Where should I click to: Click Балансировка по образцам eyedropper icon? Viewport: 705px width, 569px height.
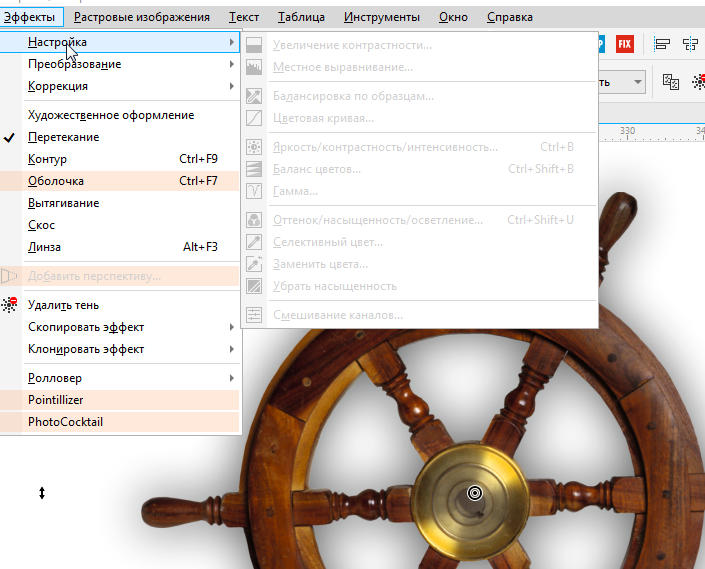[254, 96]
